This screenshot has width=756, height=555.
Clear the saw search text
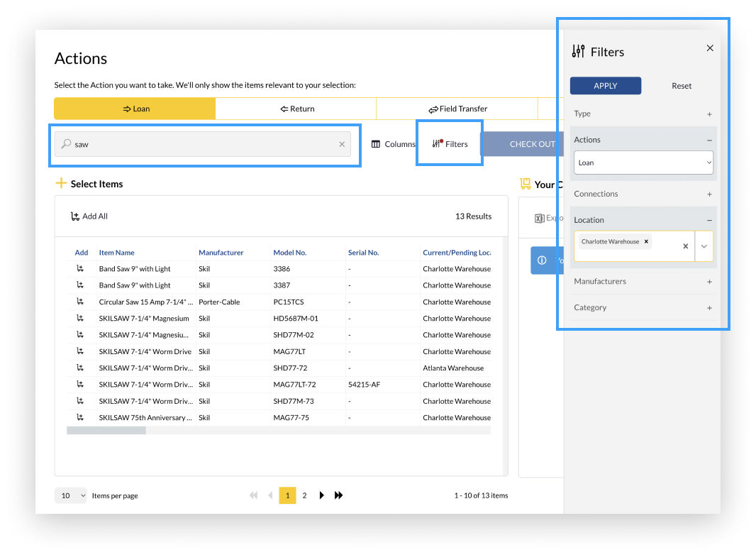point(342,144)
